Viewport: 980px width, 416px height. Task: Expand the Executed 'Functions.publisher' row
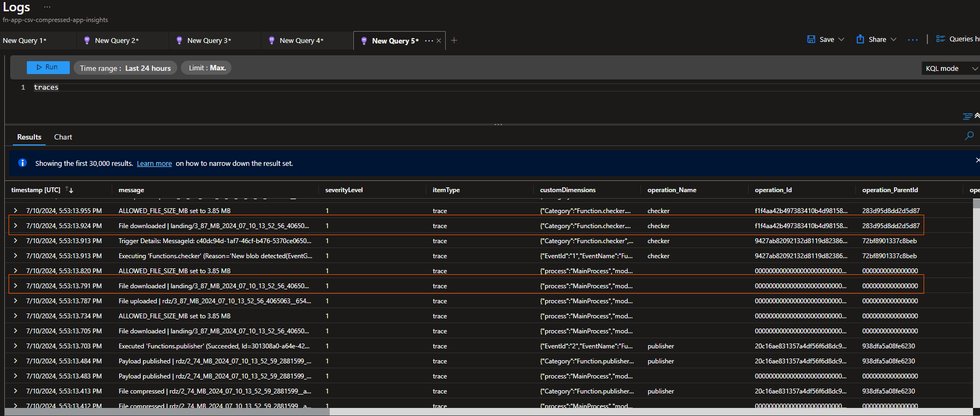point(16,346)
